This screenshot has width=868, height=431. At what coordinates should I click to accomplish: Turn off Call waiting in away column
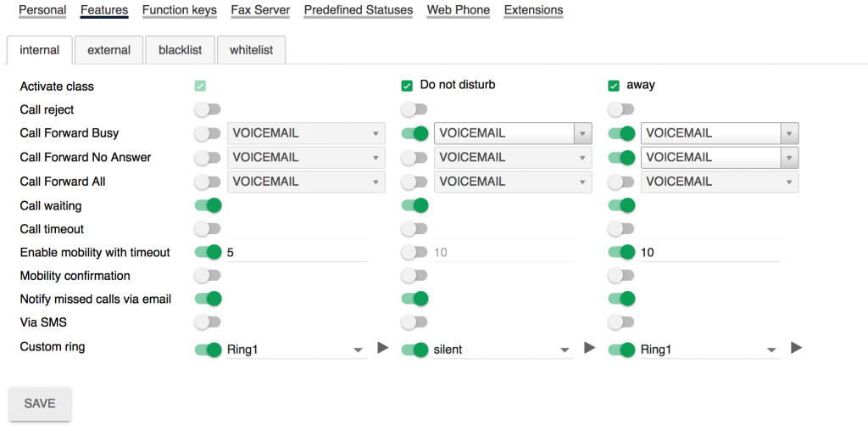tap(621, 205)
